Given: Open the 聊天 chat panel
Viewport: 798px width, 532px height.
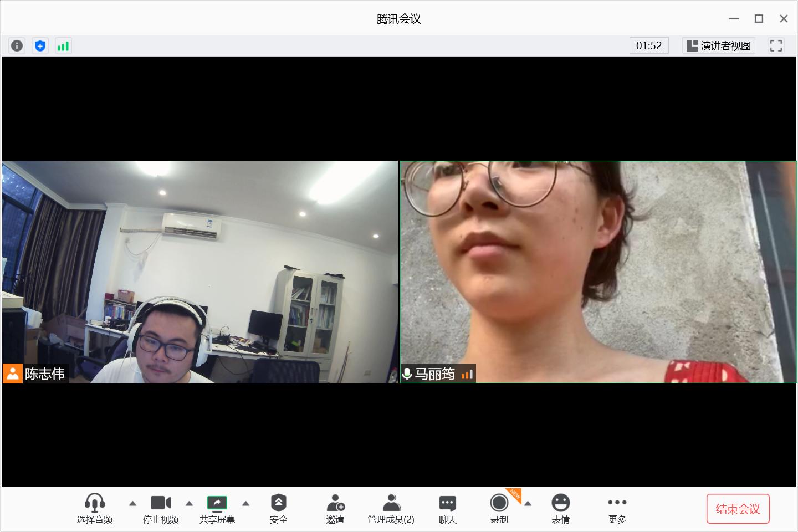Looking at the screenshot, I should (447, 509).
